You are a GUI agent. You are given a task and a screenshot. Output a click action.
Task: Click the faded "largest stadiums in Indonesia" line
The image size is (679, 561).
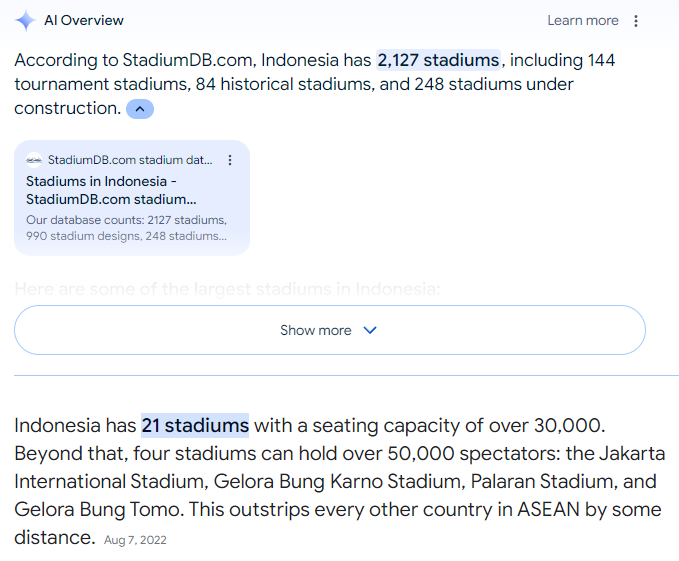227,290
